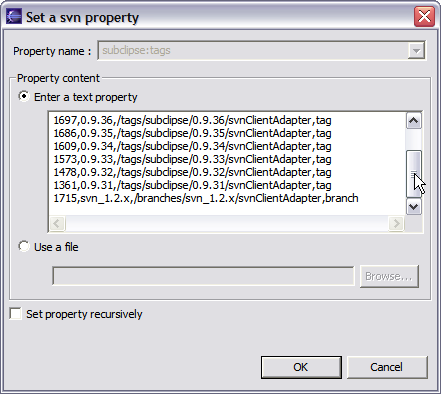Image resolution: width=441 pixels, height=394 pixels.
Task: Click the Set property recursively label
Action: (84, 314)
